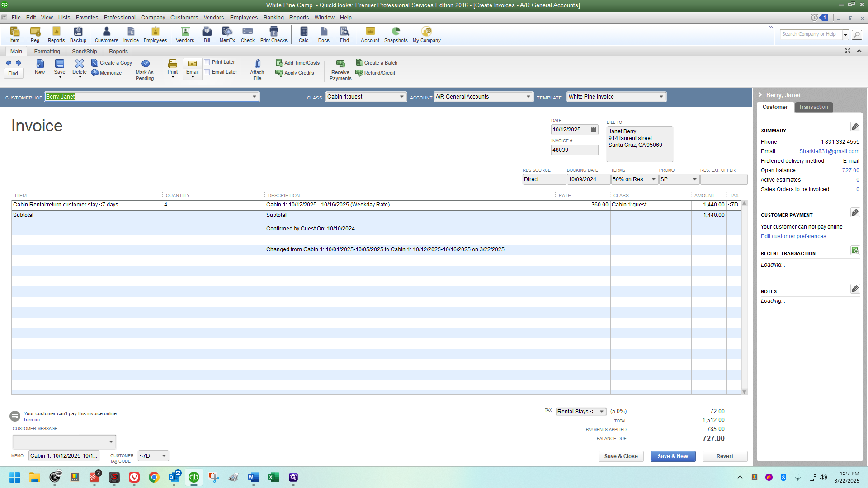Expand the Customer Message dropdown
The image size is (868, 488).
point(111,442)
